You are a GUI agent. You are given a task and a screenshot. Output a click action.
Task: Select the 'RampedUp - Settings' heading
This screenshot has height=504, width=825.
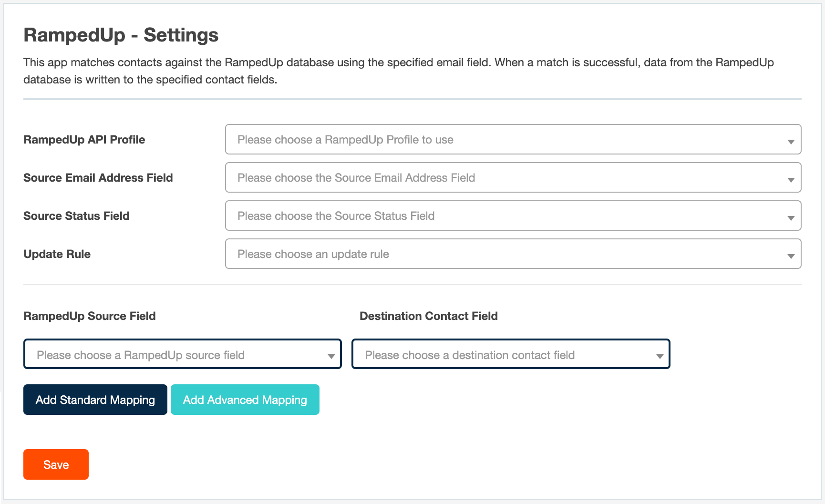121,35
